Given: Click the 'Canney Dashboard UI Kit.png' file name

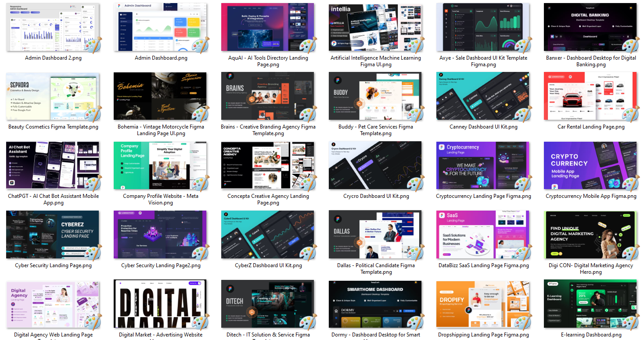Looking at the screenshot, I should pyautogui.click(x=483, y=127).
